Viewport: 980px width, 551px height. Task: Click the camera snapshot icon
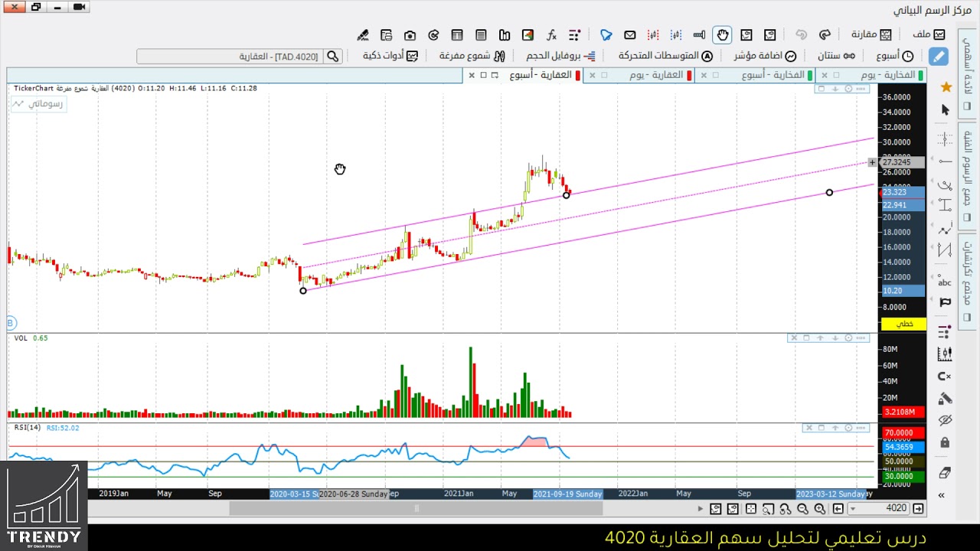point(410,34)
